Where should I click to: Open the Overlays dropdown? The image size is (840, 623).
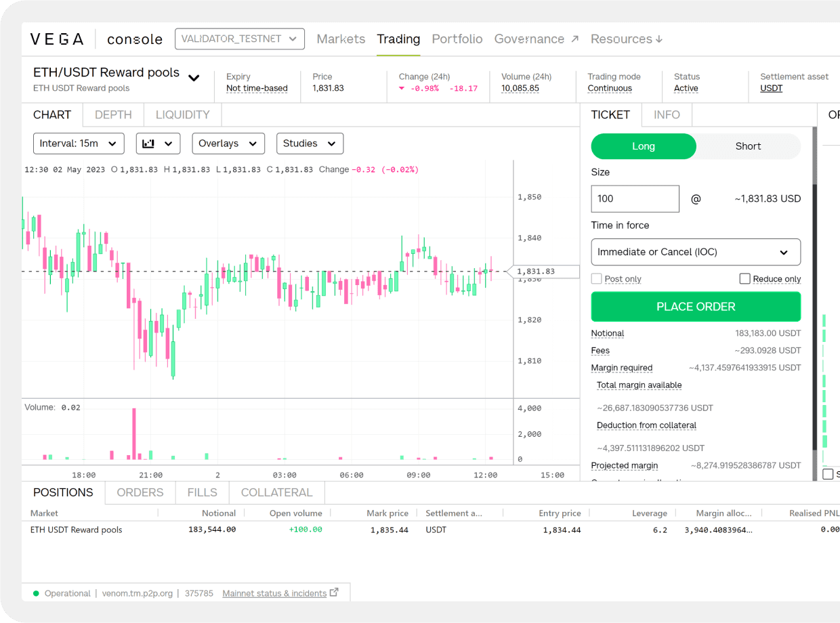click(x=228, y=144)
